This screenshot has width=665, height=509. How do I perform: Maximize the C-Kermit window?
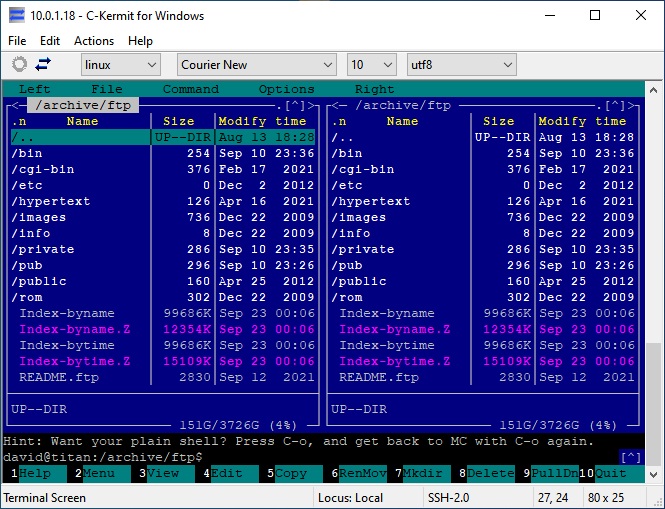point(595,16)
